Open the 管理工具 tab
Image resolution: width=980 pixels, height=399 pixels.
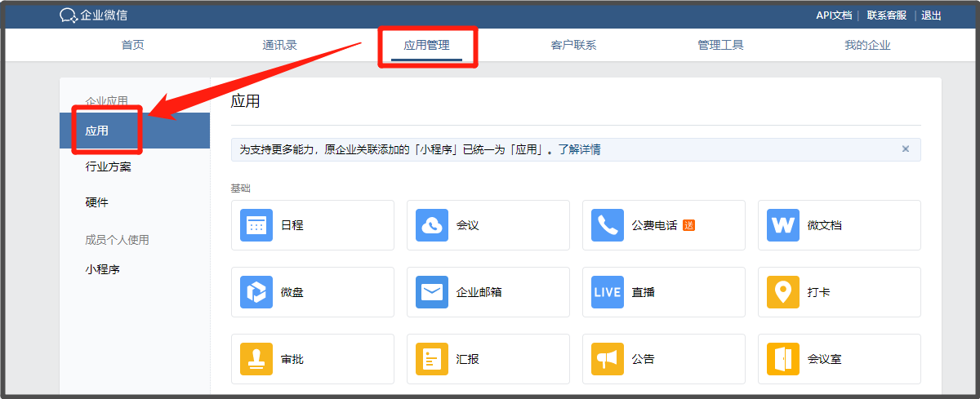tap(721, 45)
